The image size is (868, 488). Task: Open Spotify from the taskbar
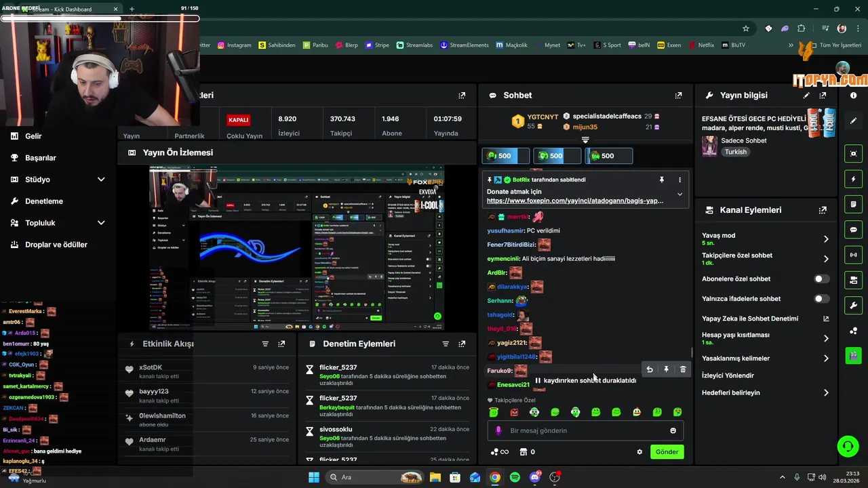pos(515,477)
